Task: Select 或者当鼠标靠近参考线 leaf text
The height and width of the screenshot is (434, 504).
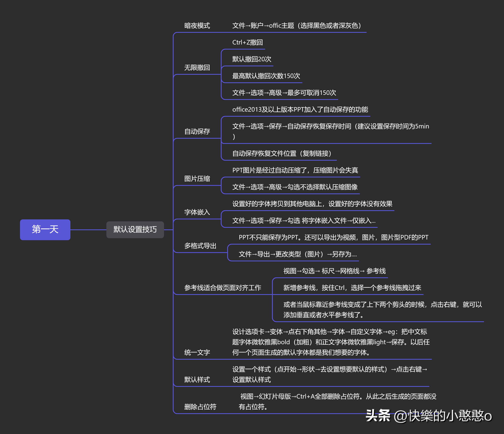Action: point(383,310)
